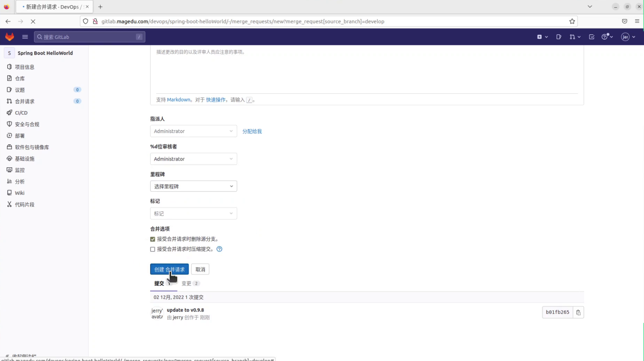Focus the GitLab search box

click(89, 37)
